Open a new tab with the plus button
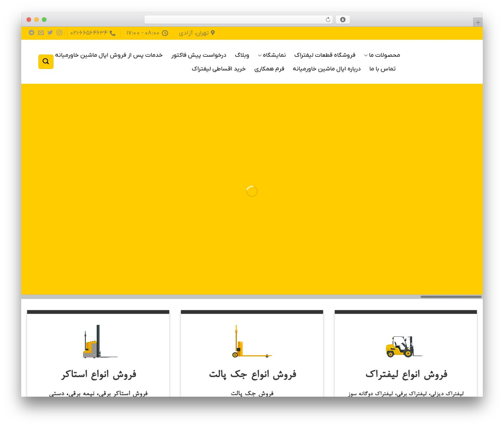Viewport: 504px width, 427px height. point(478,22)
